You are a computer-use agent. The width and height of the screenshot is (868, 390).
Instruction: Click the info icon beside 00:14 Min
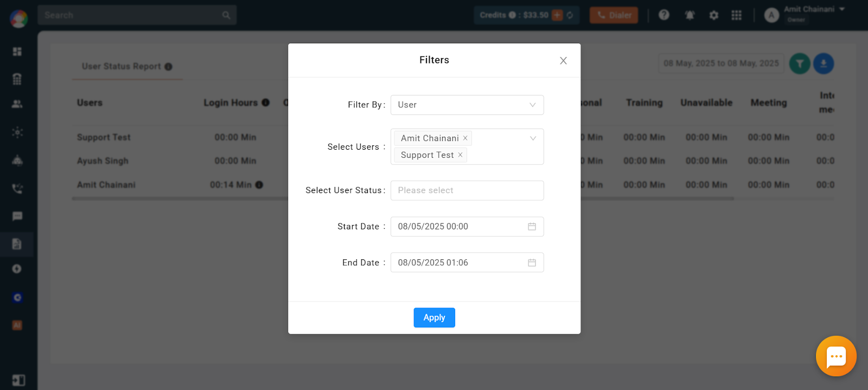click(259, 185)
